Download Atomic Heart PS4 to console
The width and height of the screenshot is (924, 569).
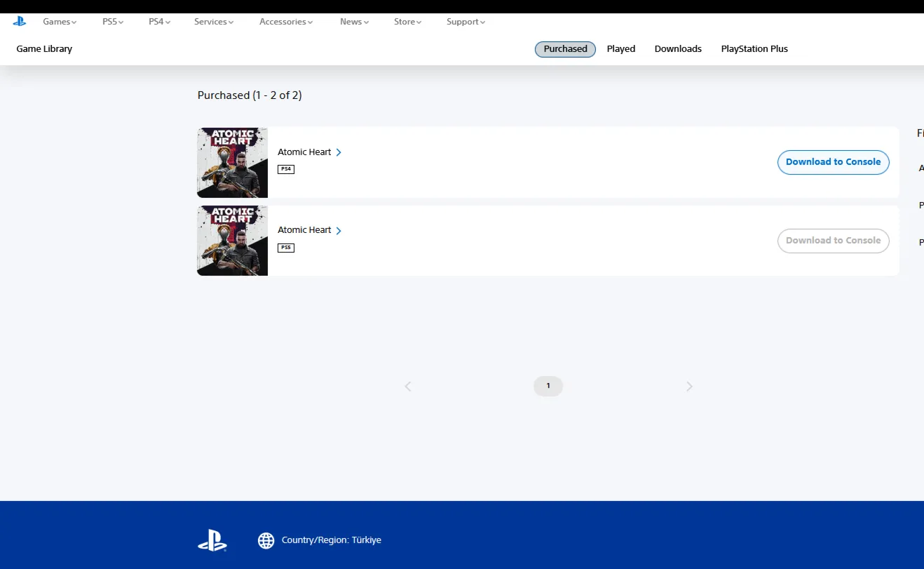(x=834, y=162)
